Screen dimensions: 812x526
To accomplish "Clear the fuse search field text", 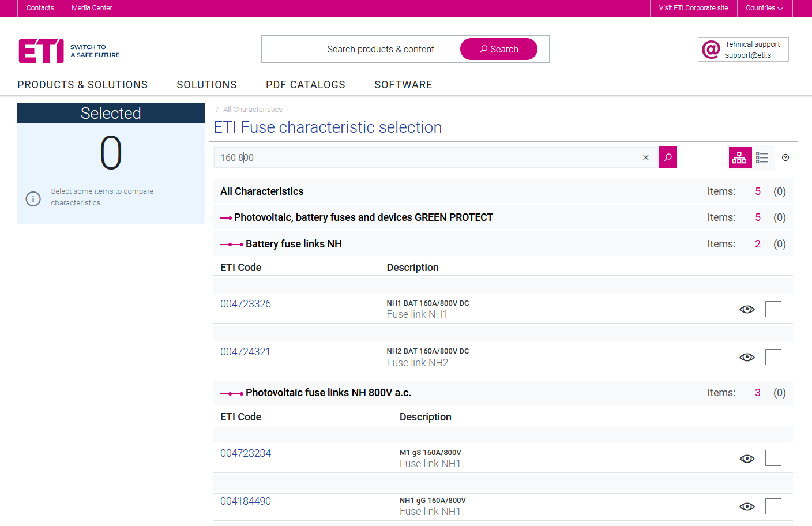I will point(645,157).
